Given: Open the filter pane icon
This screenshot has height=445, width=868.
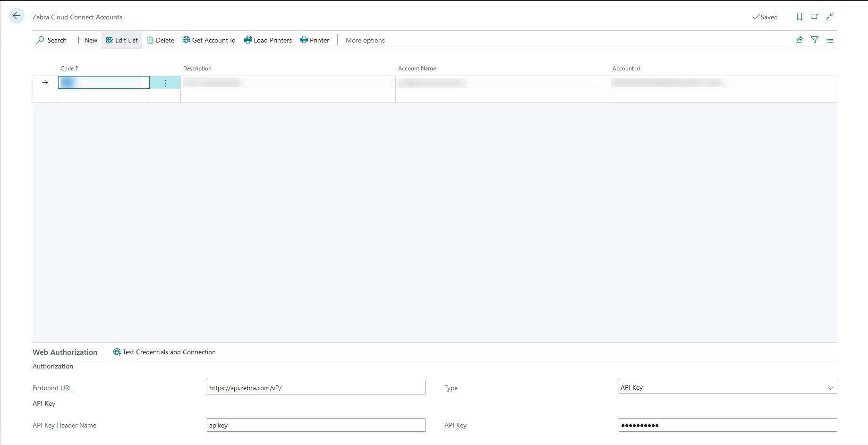Looking at the screenshot, I should click(815, 40).
